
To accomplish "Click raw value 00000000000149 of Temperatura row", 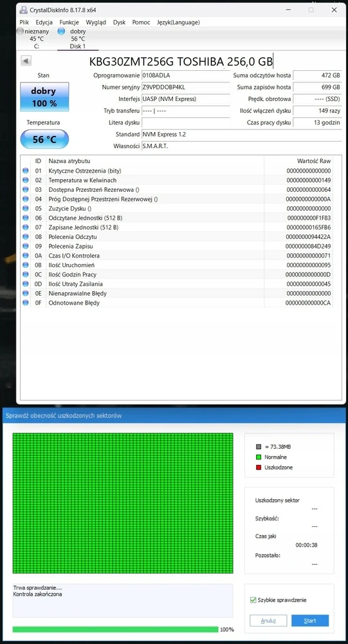I will 309,180.
